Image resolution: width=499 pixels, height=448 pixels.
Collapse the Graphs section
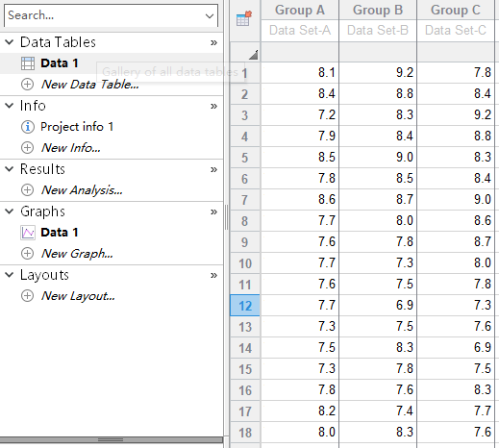point(10,212)
